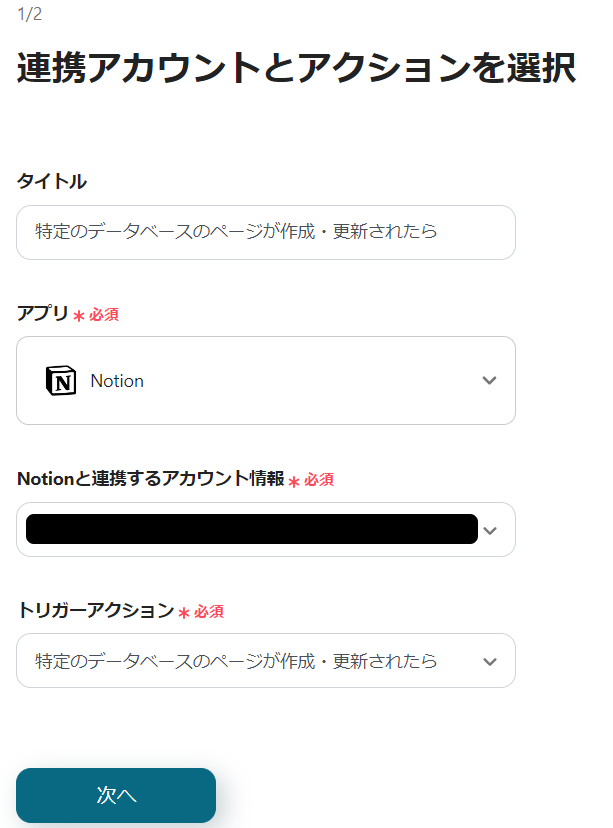The height and width of the screenshot is (828, 613).
Task: Click the Notion logo icon
Action: pos(61,381)
